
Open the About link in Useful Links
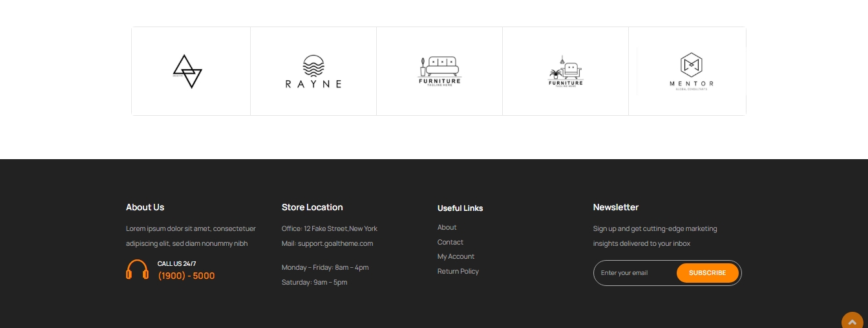pyautogui.click(x=447, y=228)
